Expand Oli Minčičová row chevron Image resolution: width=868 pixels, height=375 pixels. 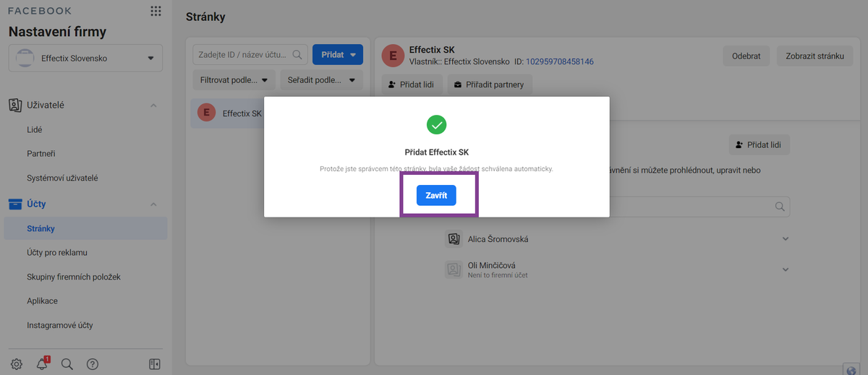786,270
